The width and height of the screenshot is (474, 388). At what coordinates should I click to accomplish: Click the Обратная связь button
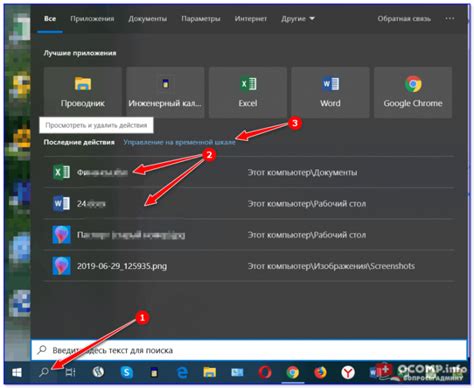point(404,19)
